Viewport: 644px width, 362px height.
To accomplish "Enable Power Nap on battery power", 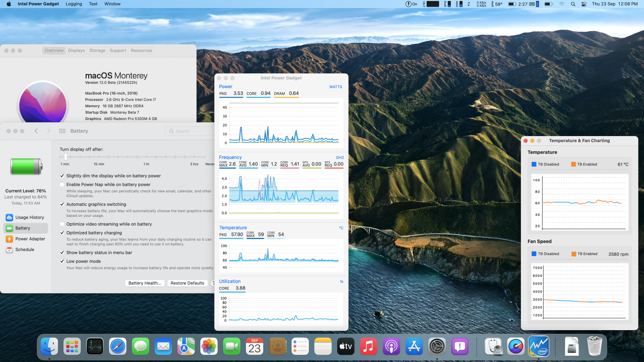I will (x=62, y=185).
